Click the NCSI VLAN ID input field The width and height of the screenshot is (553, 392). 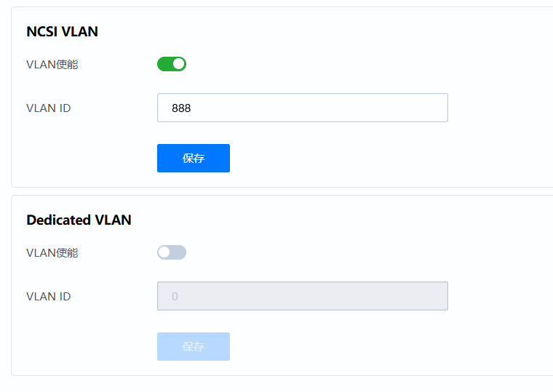click(302, 108)
